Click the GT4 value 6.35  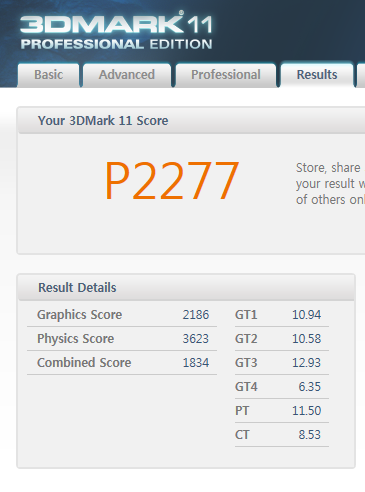[x=310, y=387]
